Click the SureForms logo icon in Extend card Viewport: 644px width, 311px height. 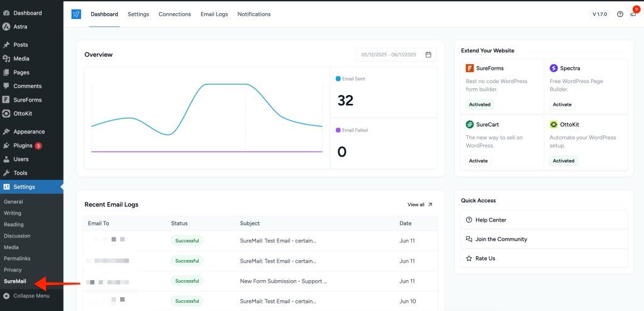(x=469, y=68)
